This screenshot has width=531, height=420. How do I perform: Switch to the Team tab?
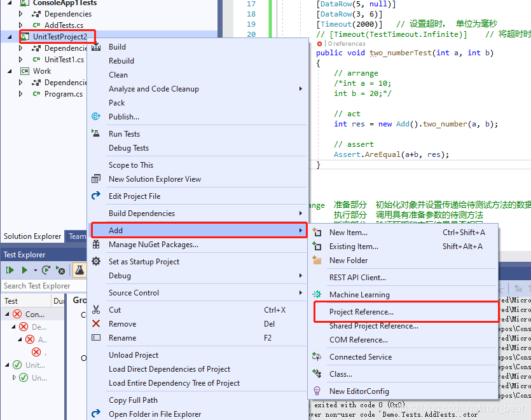pyautogui.click(x=77, y=236)
